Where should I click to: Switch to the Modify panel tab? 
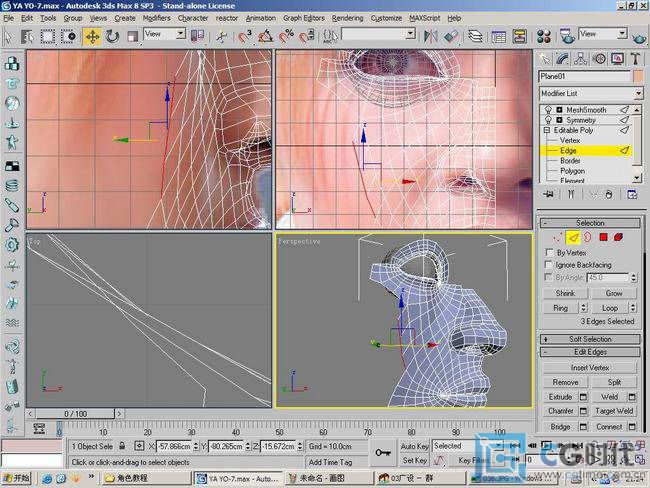[562, 59]
